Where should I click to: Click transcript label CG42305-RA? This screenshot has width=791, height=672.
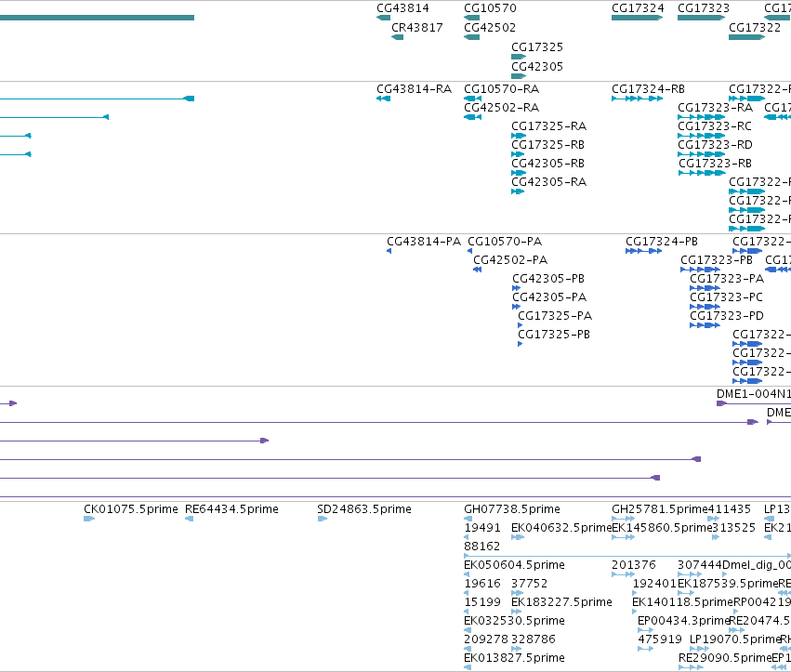pos(548,182)
